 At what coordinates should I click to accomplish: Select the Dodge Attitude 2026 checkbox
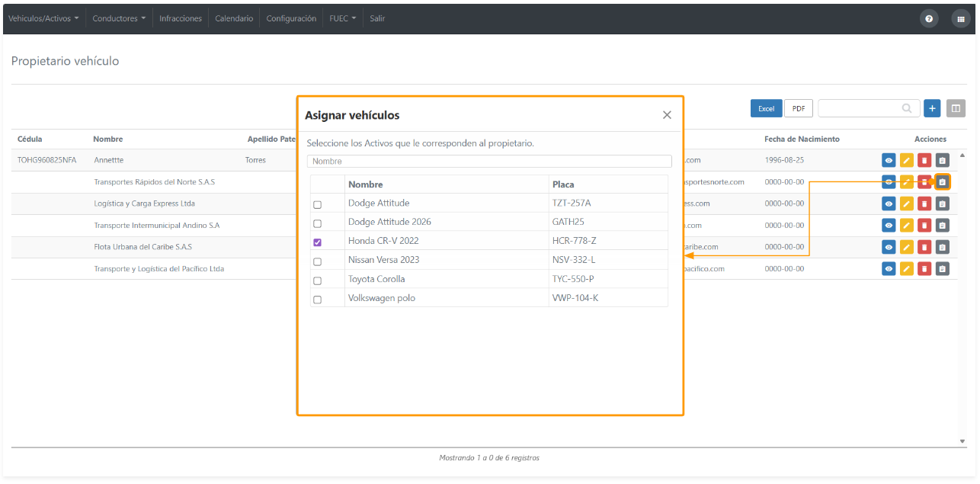point(318,223)
